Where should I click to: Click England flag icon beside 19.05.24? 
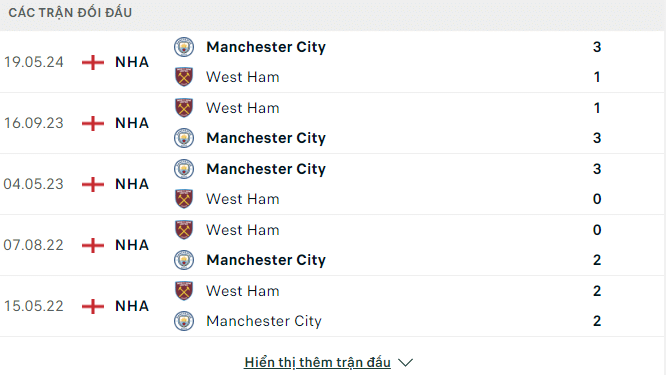click(x=93, y=62)
